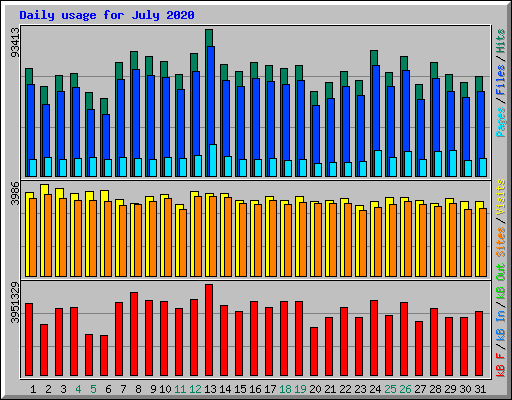
Task: Click the 'Pages' legend label
Action: click(x=501, y=122)
